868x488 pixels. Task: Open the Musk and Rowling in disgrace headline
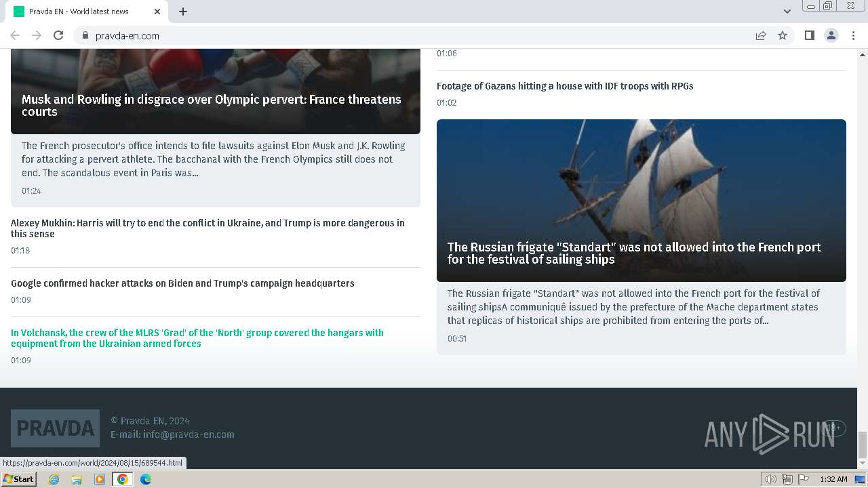(212, 105)
